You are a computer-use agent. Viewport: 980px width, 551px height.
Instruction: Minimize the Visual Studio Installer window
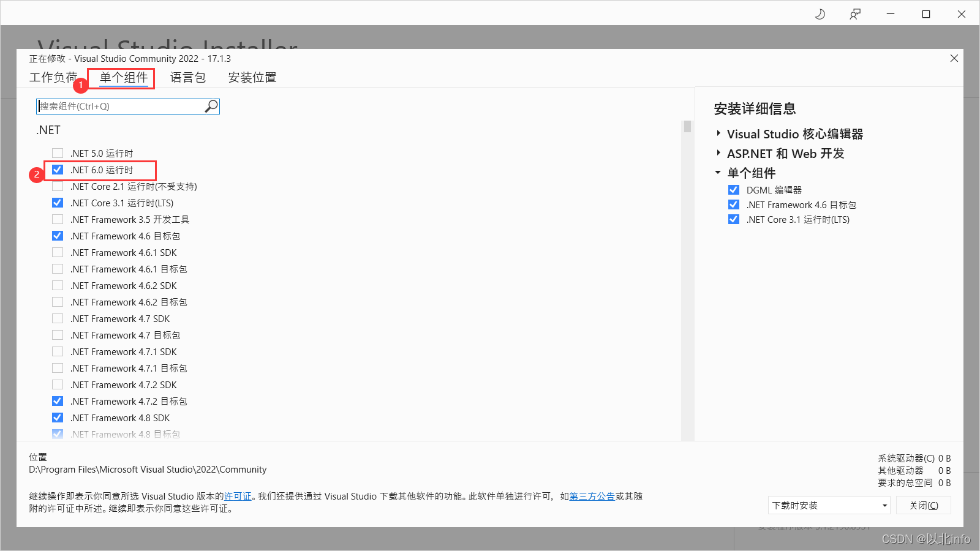pyautogui.click(x=891, y=14)
